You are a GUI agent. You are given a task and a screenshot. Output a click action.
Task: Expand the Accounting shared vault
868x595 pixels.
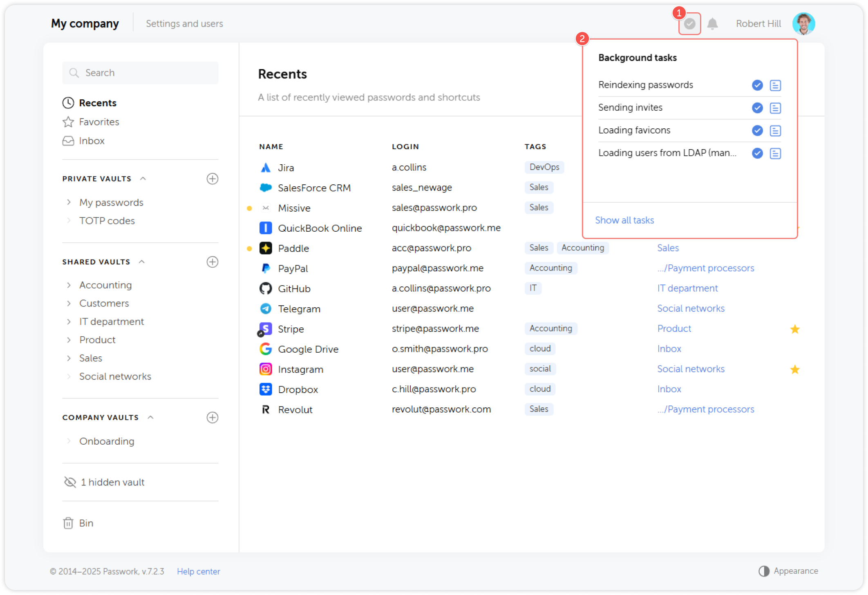(69, 285)
